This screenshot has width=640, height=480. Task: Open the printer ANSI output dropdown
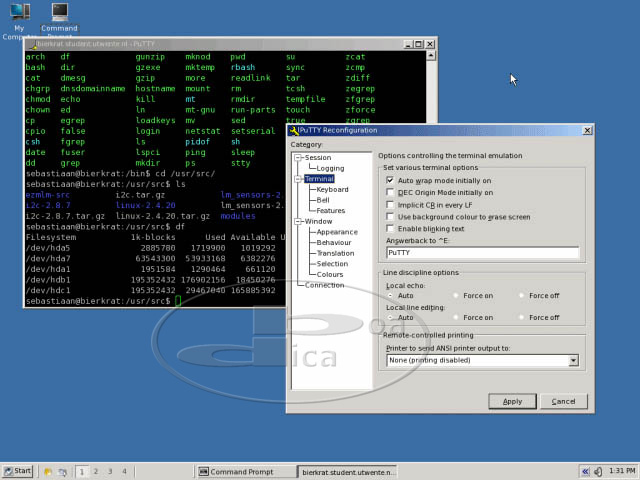pyautogui.click(x=573, y=360)
